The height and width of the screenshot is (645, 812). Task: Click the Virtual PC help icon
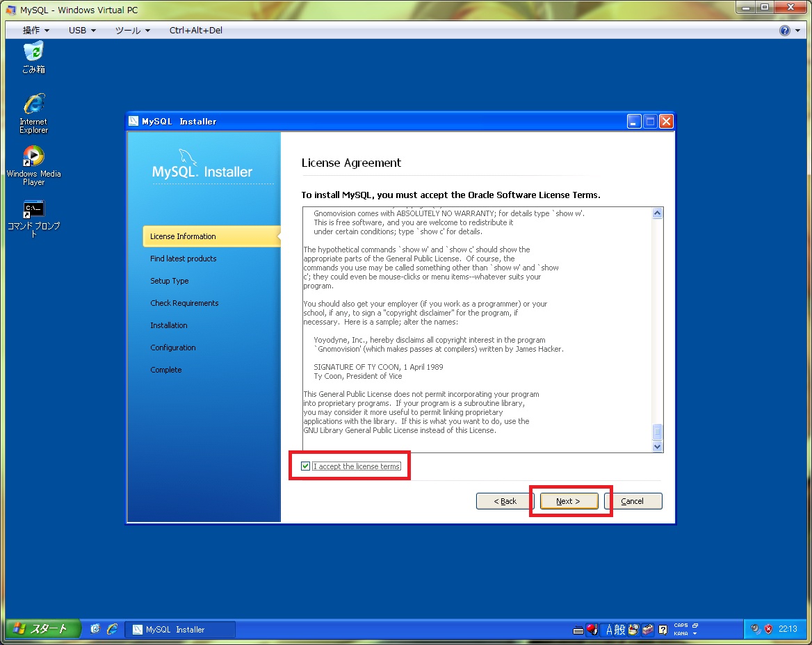click(x=785, y=31)
